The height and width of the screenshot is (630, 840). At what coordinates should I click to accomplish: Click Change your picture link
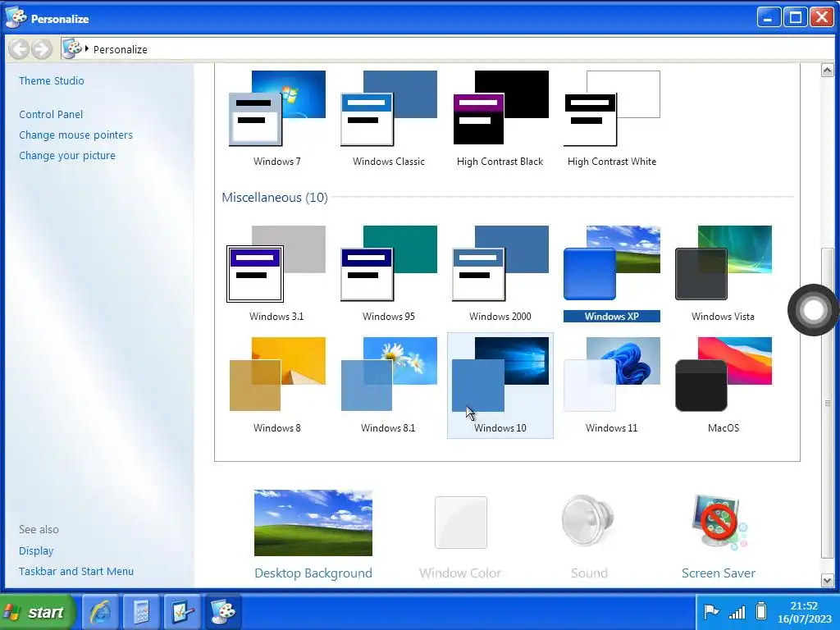[x=67, y=155]
